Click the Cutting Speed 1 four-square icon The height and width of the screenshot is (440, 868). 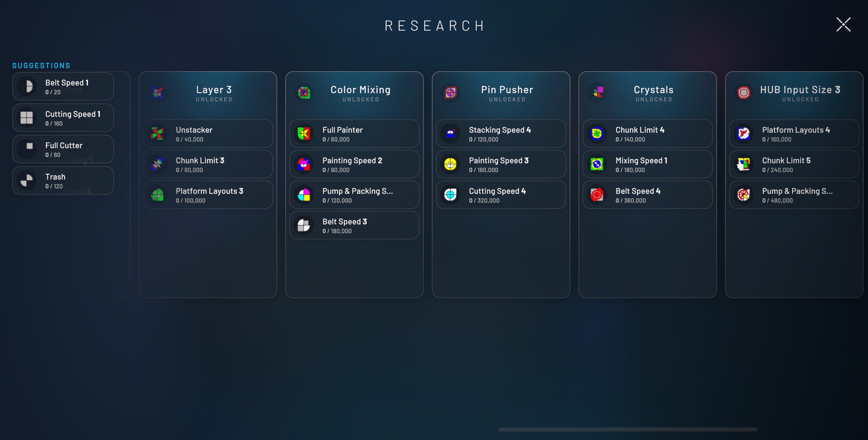[27, 118]
